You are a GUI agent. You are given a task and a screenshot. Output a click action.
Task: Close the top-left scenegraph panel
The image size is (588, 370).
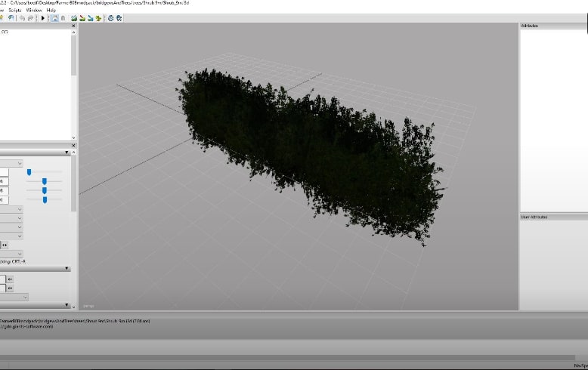[73, 26]
